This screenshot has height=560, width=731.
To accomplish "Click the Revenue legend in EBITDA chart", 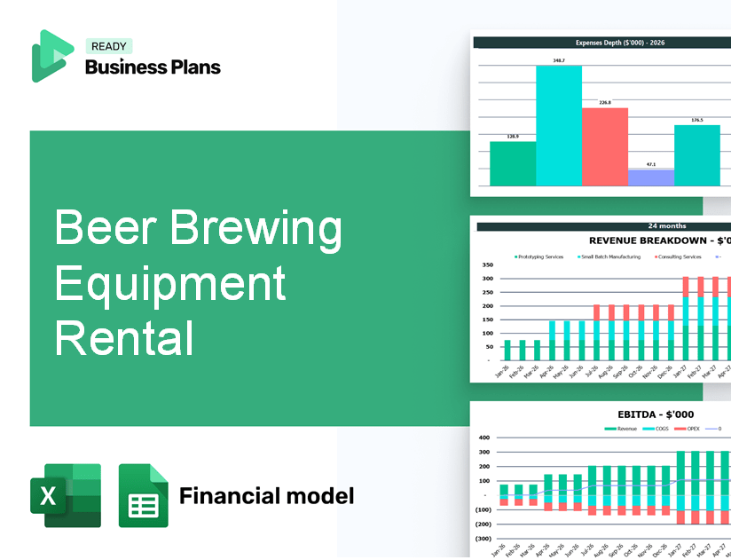I will [x=620, y=429].
